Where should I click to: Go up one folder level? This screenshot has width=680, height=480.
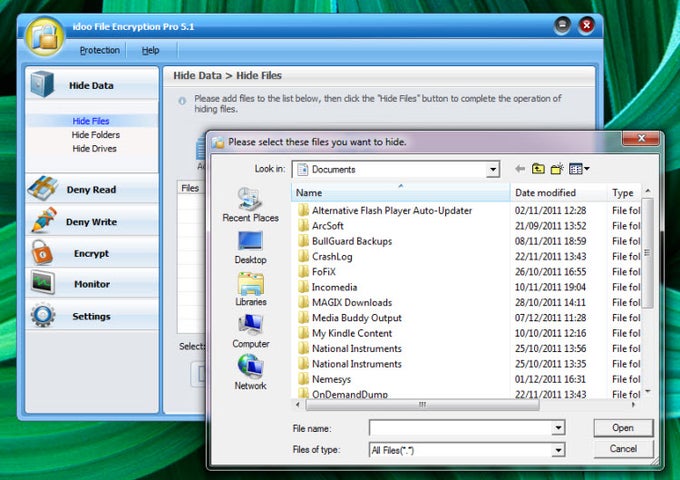pyautogui.click(x=538, y=169)
